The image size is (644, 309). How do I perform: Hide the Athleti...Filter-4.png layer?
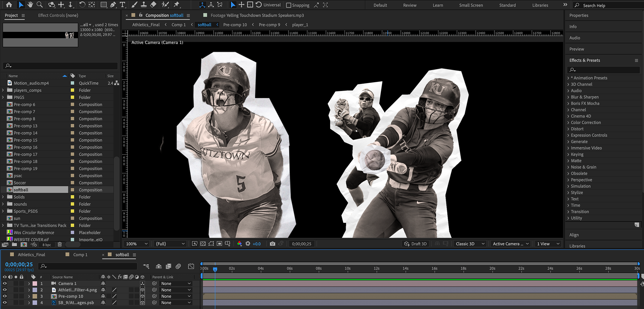click(5, 290)
